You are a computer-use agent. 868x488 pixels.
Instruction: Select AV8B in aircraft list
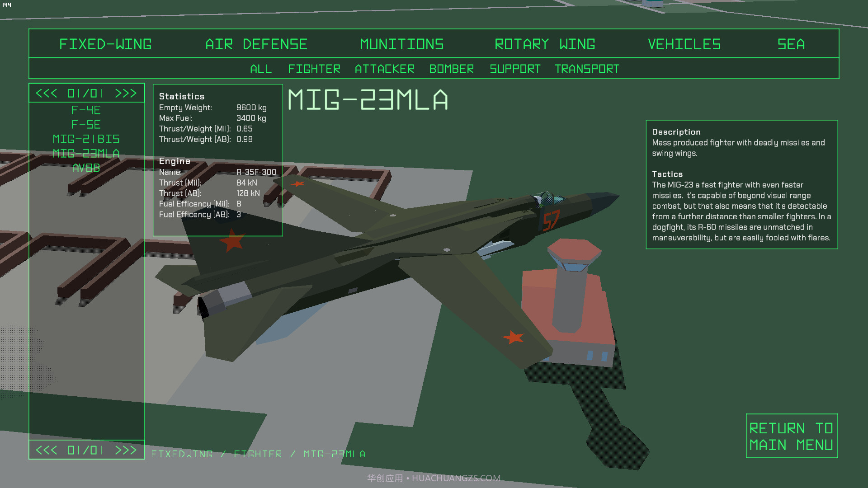coord(86,168)
